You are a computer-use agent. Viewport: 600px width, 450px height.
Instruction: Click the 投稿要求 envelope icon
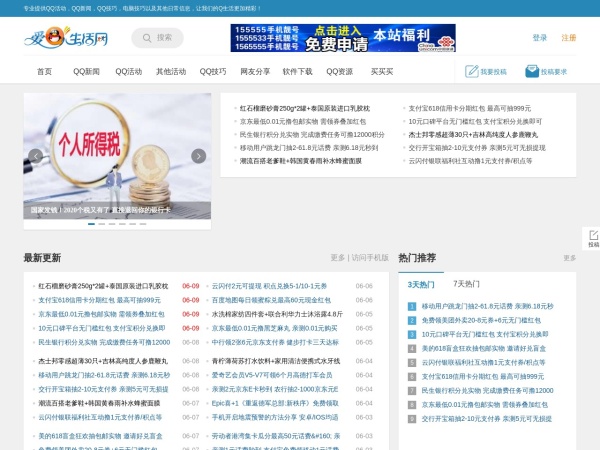pos(532,71)
